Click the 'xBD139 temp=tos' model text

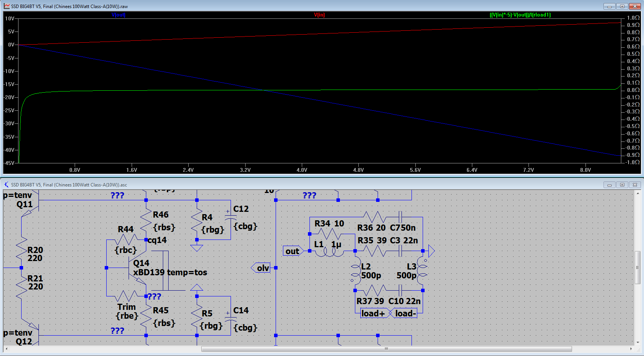click(170, 272)
